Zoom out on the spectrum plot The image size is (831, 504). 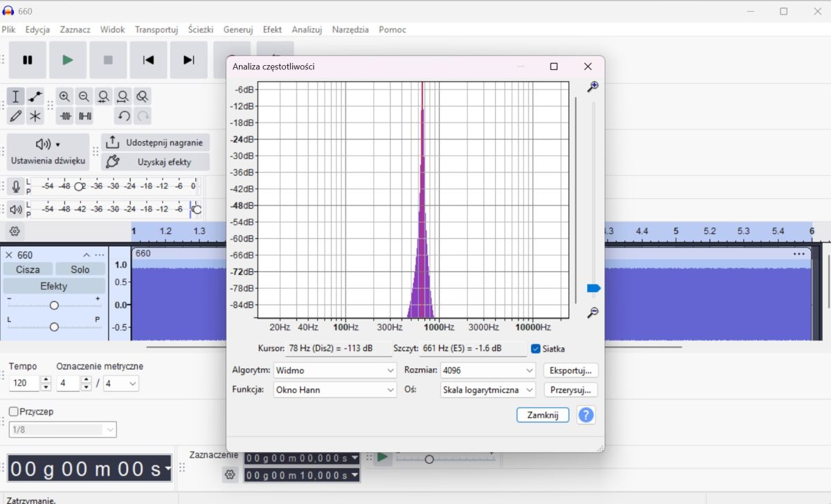(x=593, y=312)
